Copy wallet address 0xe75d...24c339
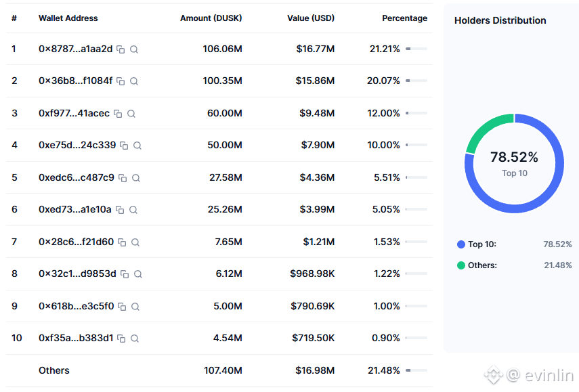 pos(124,146)
